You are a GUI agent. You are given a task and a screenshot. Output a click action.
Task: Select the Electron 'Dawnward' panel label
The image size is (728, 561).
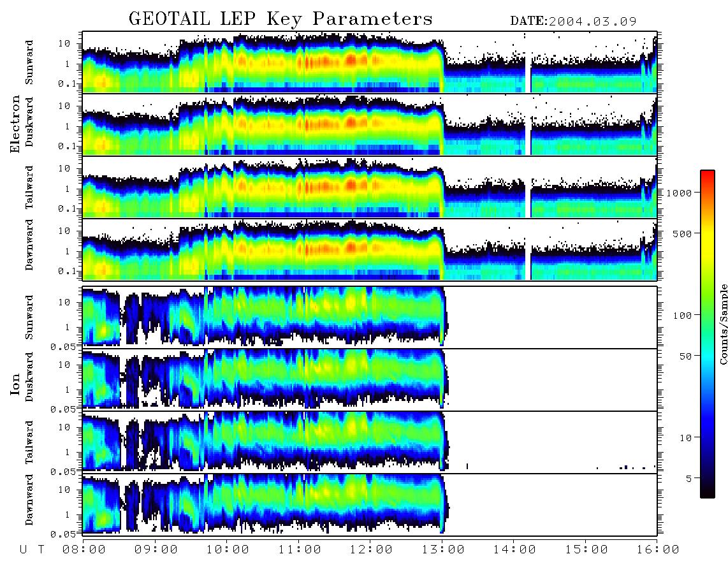29,245
